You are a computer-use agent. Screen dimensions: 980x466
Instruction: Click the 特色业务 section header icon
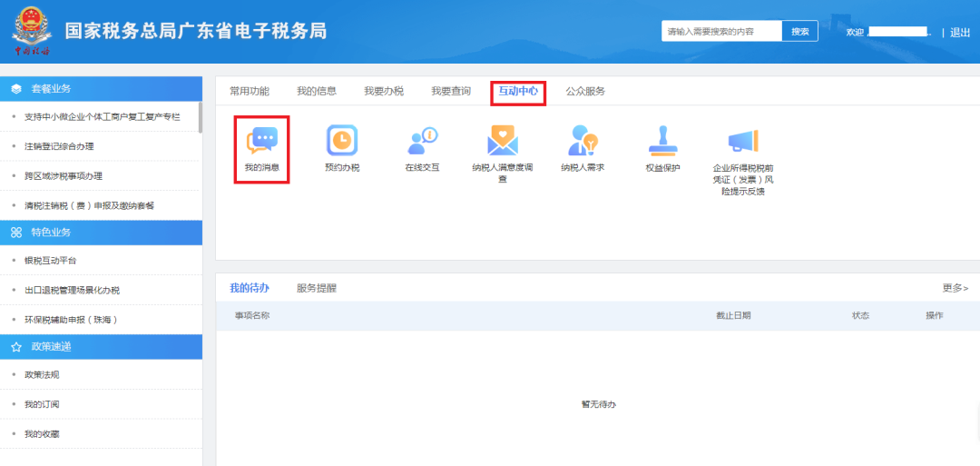[x=17, y=233]
